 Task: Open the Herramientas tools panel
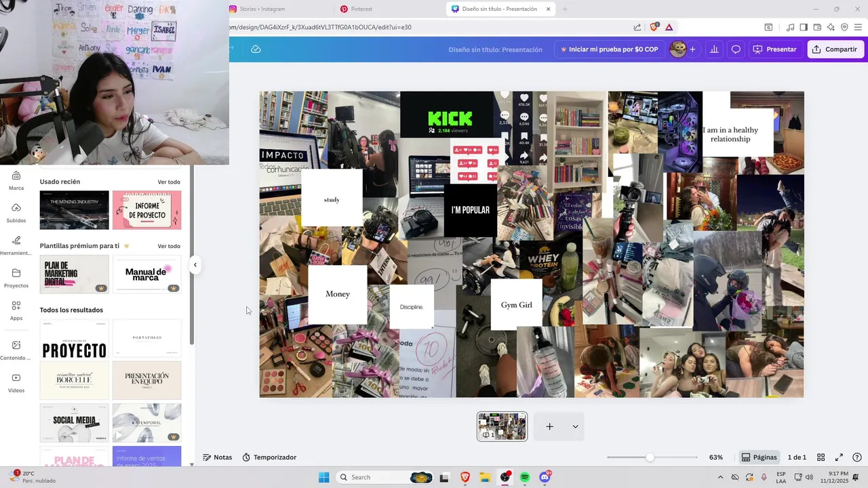(16, 245)
